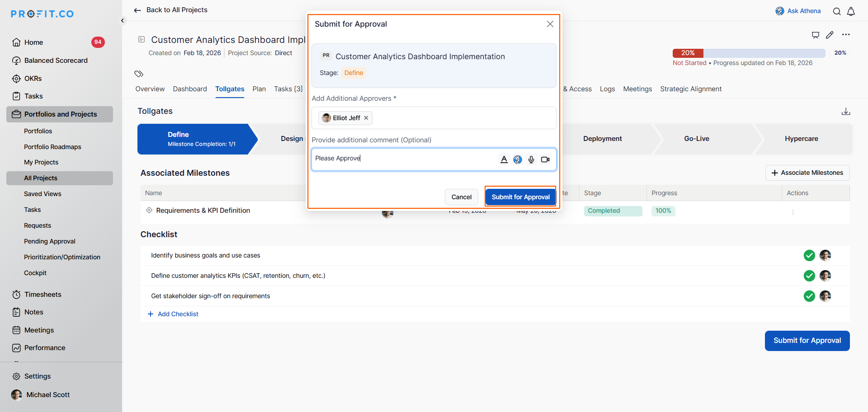
Task: Open the Meetings tab
Action: click(637, 89)
